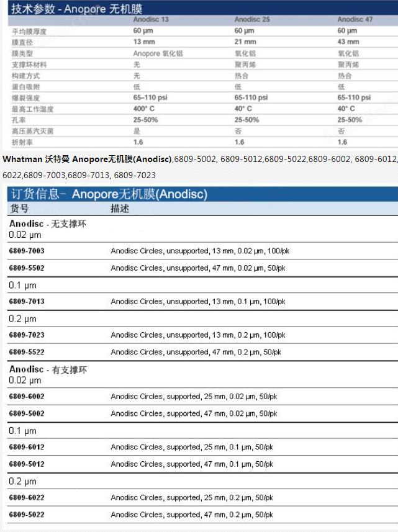Click the 货号 column header
Screen dimensions: 398x532
[19, 209]
